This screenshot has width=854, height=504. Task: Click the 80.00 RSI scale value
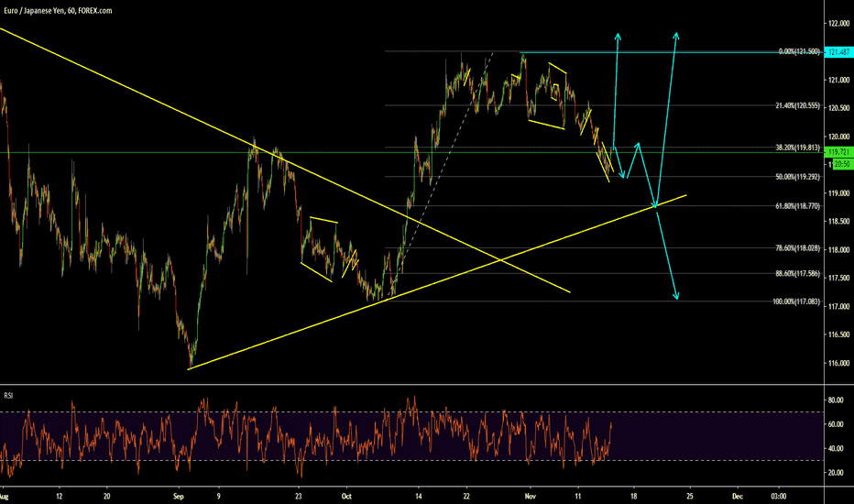click(836, 400)
